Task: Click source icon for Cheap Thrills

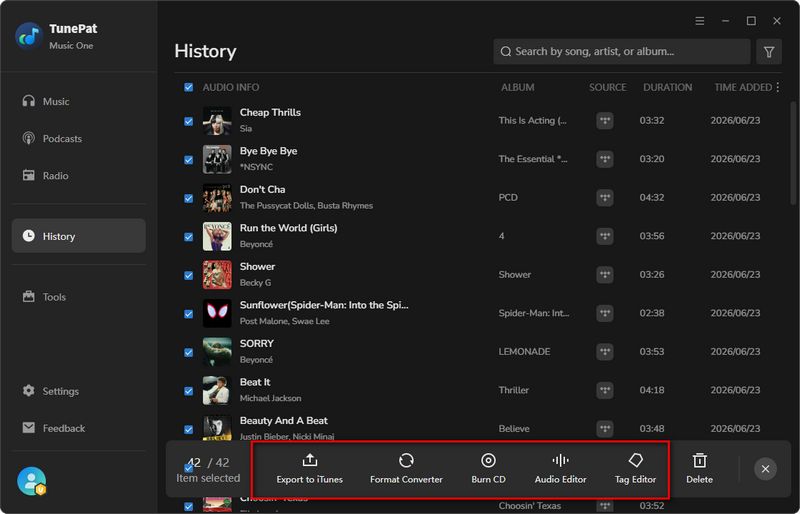Action: (605, 120)
